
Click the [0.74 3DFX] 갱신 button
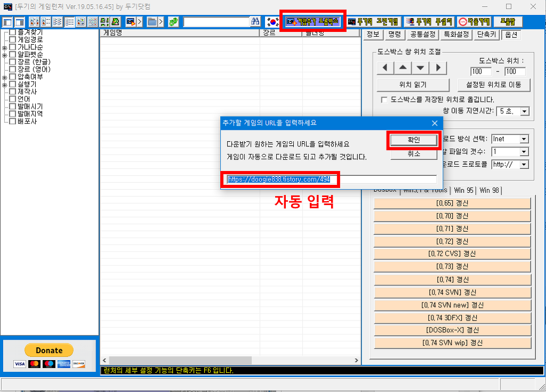[452, 317]
